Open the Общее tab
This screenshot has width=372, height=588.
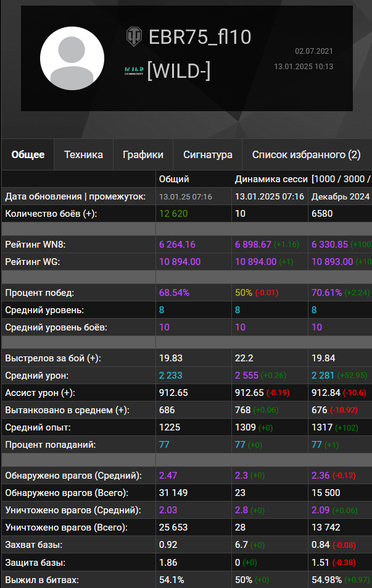[28, 154]
